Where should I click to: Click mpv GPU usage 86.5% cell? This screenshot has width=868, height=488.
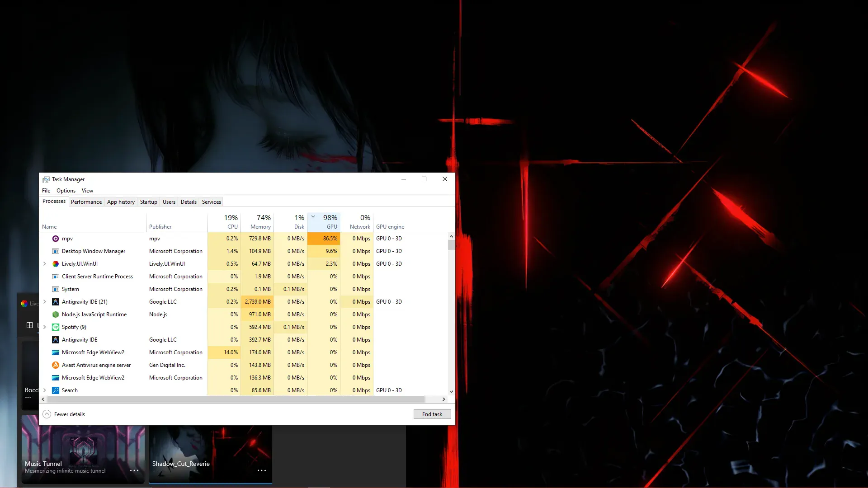point(324,239)
